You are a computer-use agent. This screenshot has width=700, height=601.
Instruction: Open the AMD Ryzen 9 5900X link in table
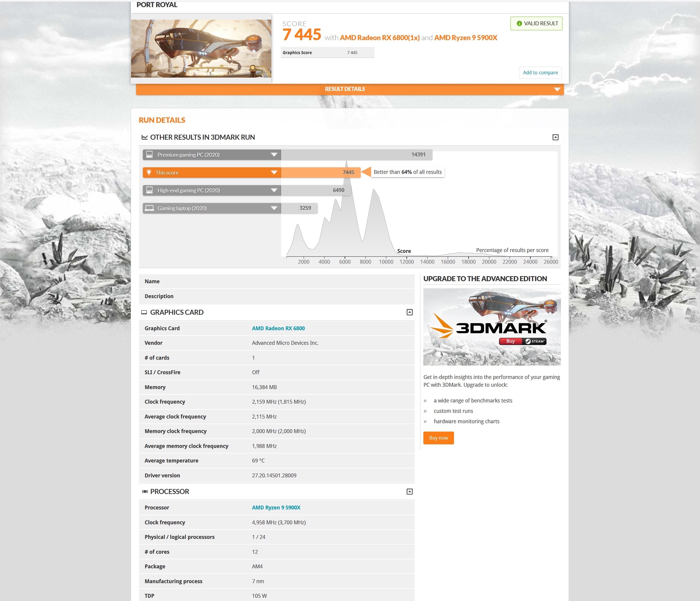point(276,507)
